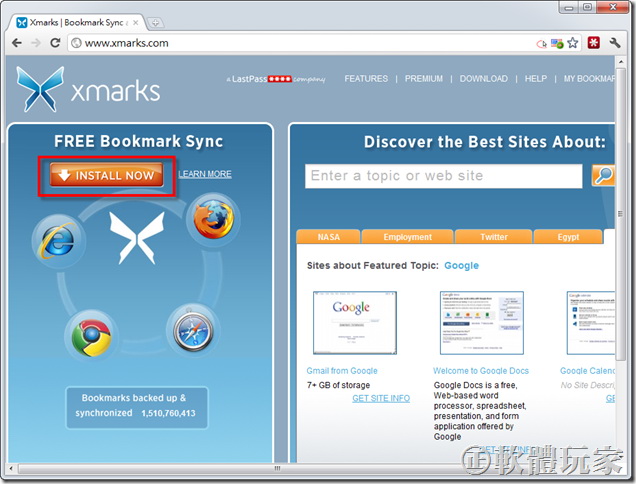636x484 pixels.
Task: Open the PREMIUM menu item
Action: pos(423,79)
